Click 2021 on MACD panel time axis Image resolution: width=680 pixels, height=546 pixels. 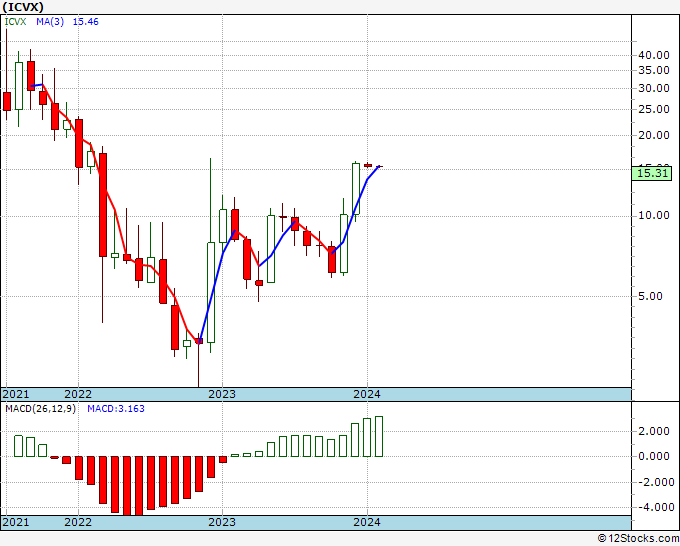coord(16,522)
